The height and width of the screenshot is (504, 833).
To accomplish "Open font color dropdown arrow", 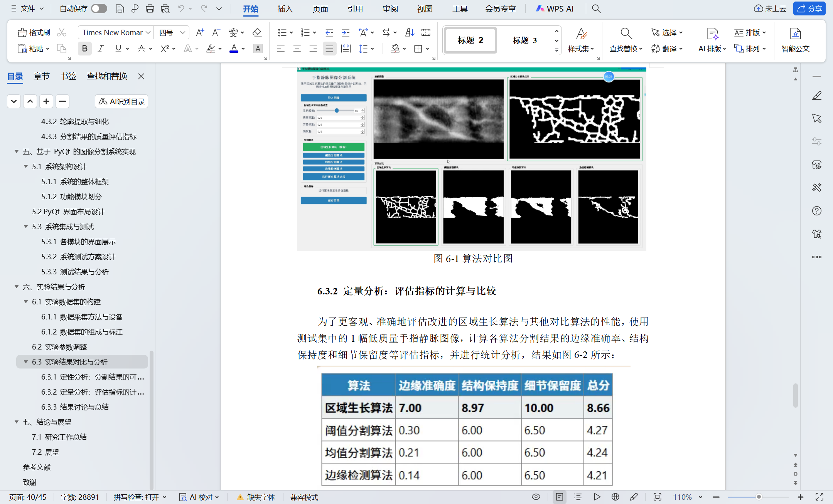I will [243, 49].
